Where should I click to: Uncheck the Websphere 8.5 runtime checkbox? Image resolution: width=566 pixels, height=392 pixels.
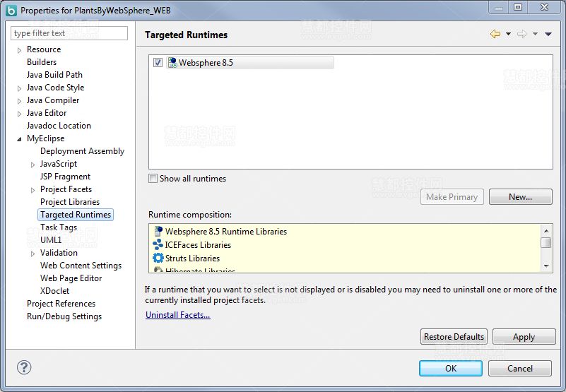158,63
